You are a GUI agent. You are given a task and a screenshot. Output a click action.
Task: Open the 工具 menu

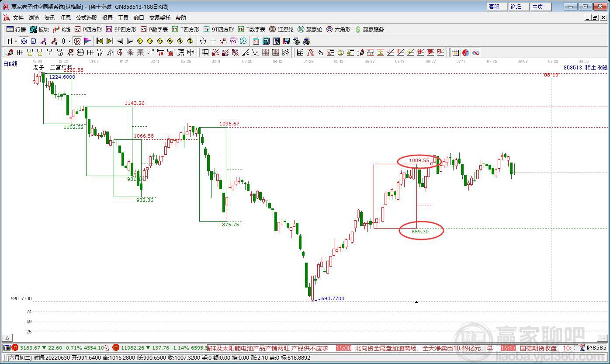tap(123, 18)
